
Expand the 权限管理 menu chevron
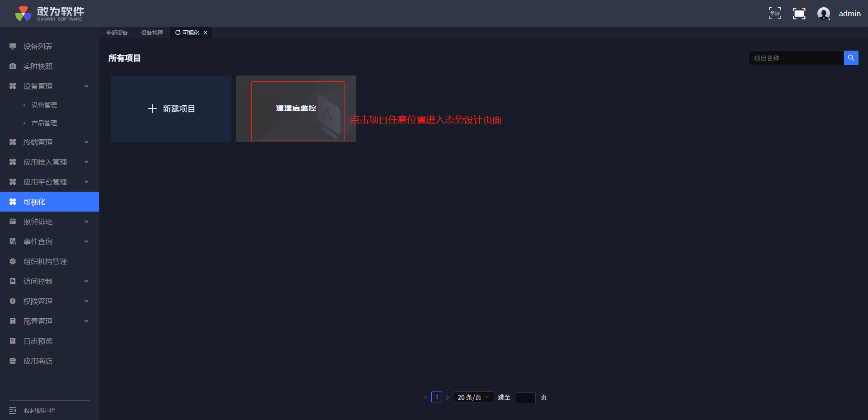(x=86, y=302)
